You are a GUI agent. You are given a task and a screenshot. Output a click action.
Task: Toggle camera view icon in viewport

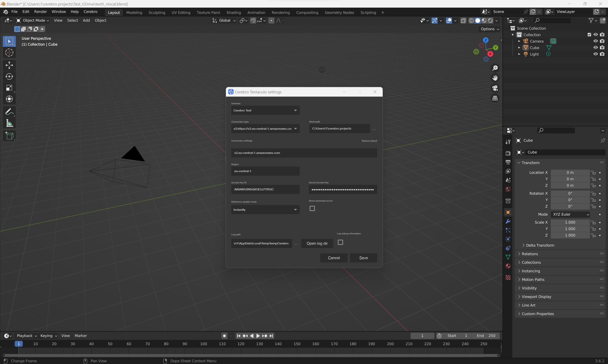coord(495,88)
